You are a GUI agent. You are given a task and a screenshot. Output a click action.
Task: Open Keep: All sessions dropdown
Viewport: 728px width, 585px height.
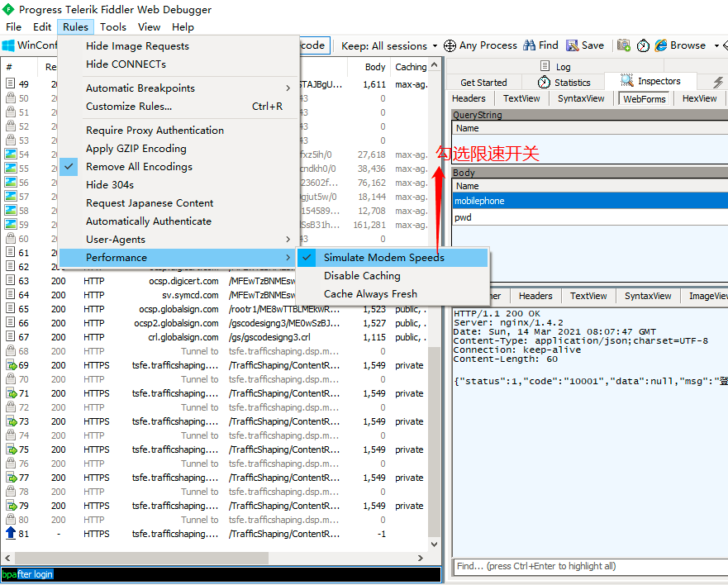point(389,45)
